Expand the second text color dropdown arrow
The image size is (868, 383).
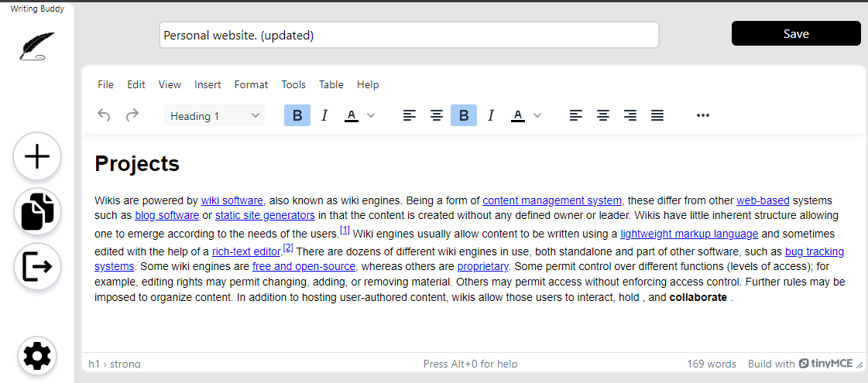[x=537, y=115]
